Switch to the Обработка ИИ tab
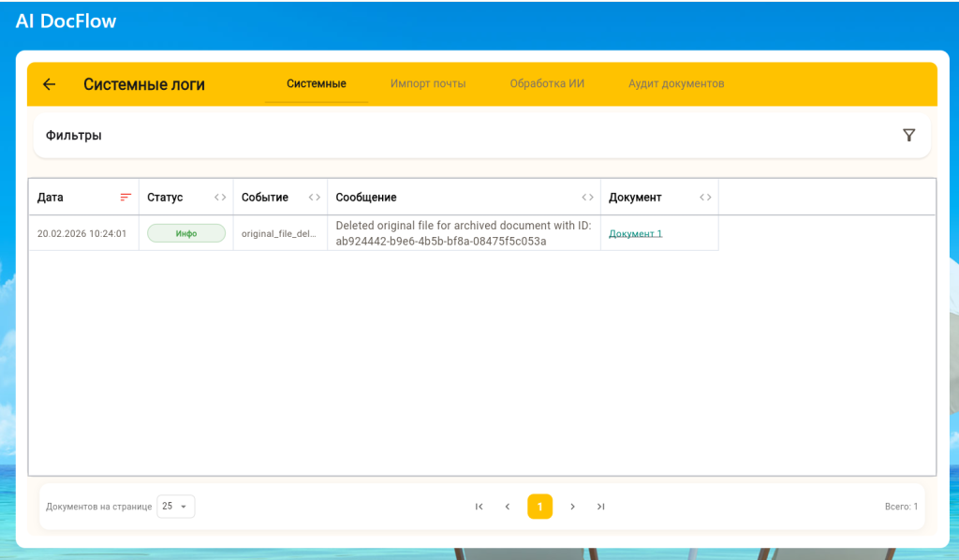 pyautogui.click(x=547, y=83)
